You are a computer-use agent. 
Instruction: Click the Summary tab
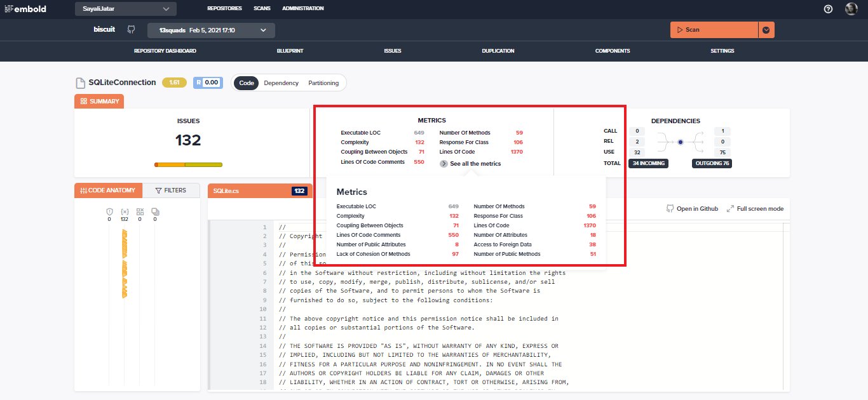pyautogui.click(x=99, y=101)
